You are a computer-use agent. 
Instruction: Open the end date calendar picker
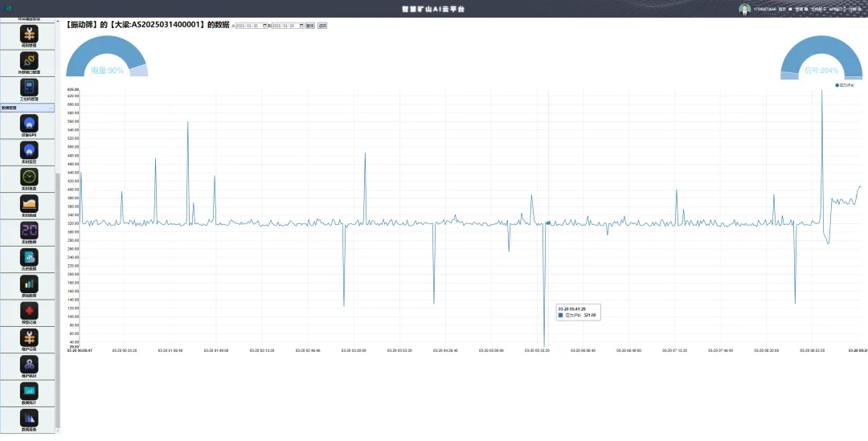click(x=301, y=26)
